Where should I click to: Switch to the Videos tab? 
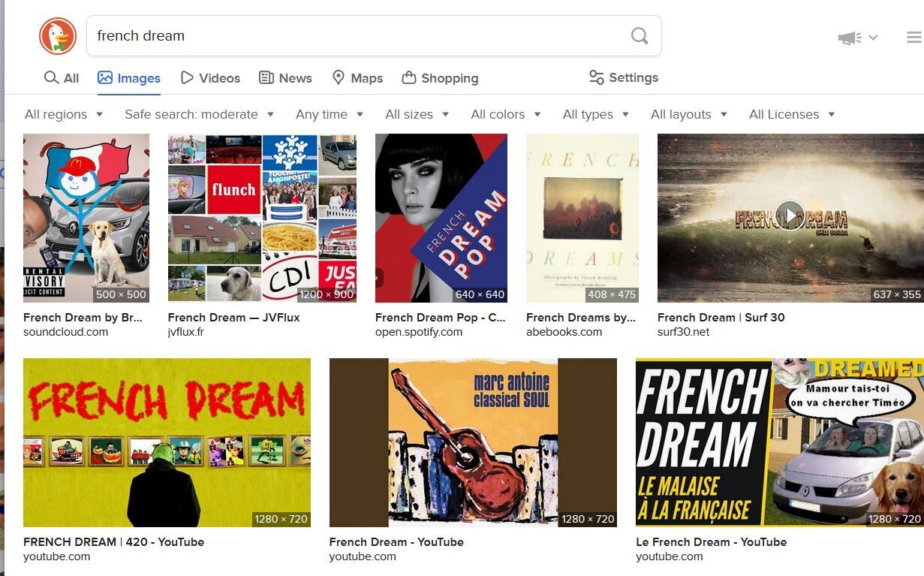pyautogui.click(x=210, y=78)
